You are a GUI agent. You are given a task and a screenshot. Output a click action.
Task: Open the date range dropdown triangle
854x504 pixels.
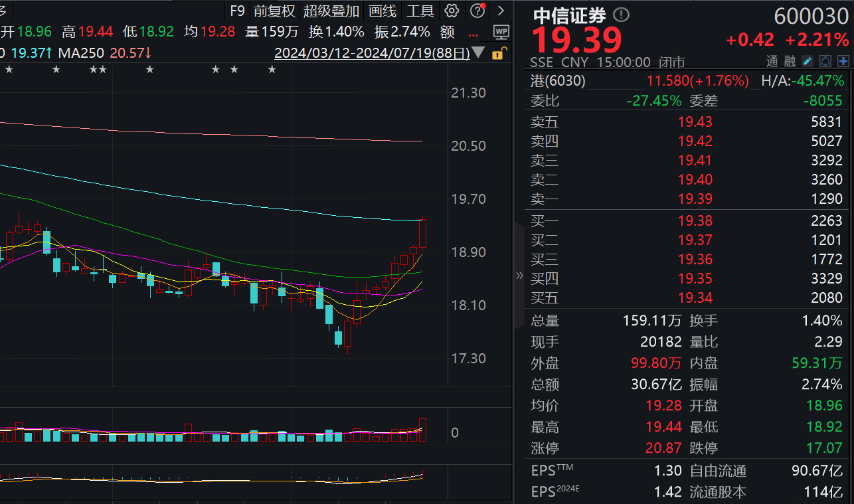(479, 53)
